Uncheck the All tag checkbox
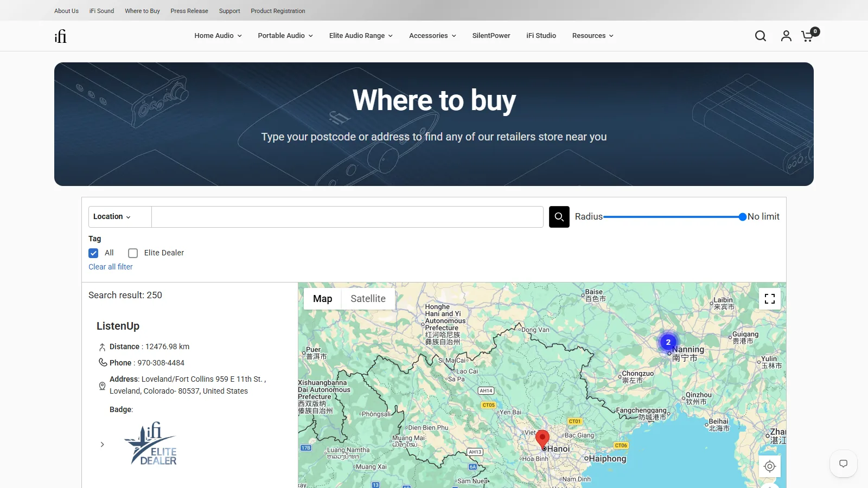868x488 pixels. coord(93,253)
